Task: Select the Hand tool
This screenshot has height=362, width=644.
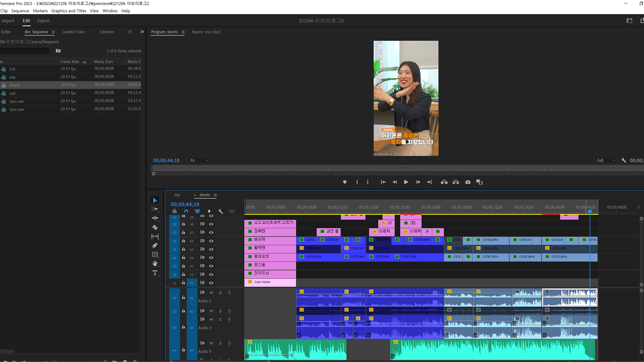Action: [155, 264]
